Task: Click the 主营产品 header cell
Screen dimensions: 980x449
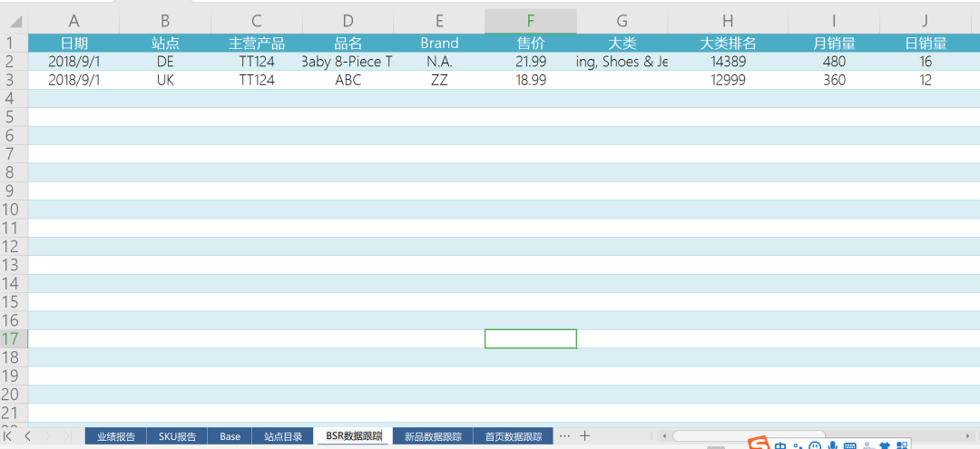Action: (257, 44)
